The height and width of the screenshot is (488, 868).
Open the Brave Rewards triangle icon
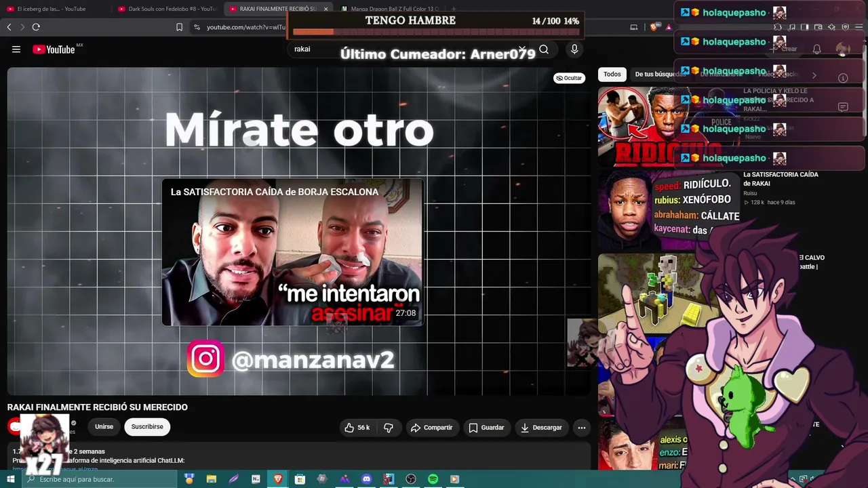pyautogui.click(x=669, y=27)
